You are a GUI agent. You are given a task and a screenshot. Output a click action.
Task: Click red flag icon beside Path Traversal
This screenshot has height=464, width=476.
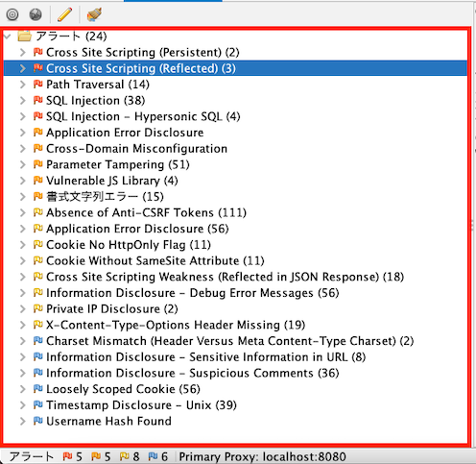point(38,85)
